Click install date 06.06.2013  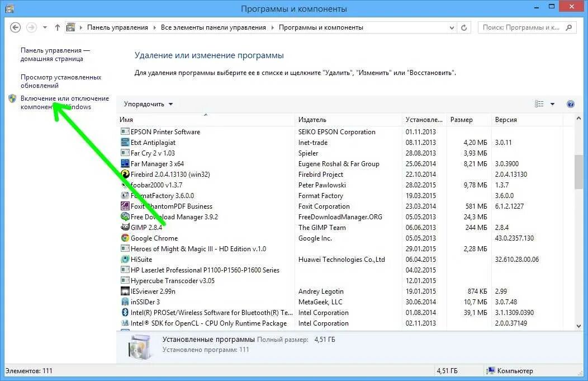tap(420, 228)
